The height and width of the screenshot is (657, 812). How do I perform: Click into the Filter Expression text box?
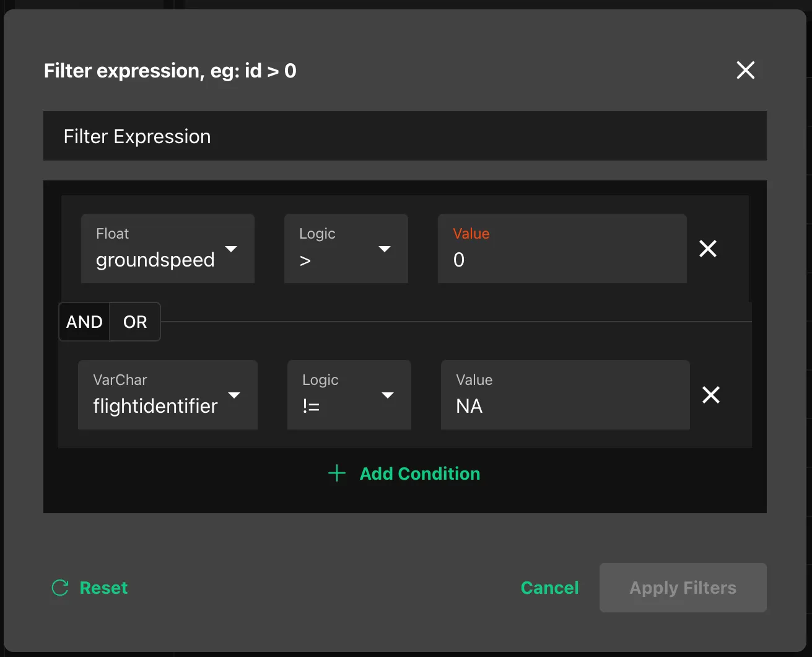click(404, 136)
